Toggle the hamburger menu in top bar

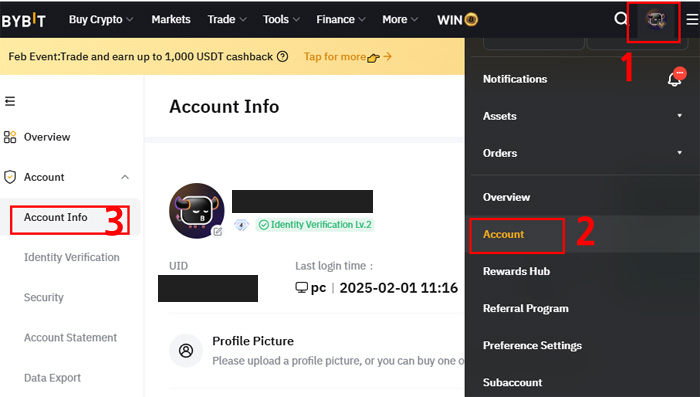pyautogui.click(x=692, y=19)
